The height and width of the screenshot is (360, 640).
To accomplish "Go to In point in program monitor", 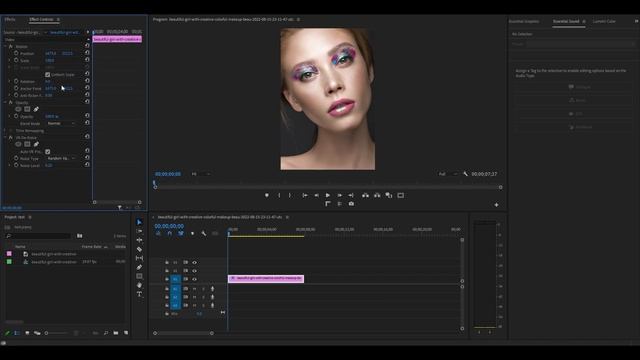I will click(x=305, y=196).
